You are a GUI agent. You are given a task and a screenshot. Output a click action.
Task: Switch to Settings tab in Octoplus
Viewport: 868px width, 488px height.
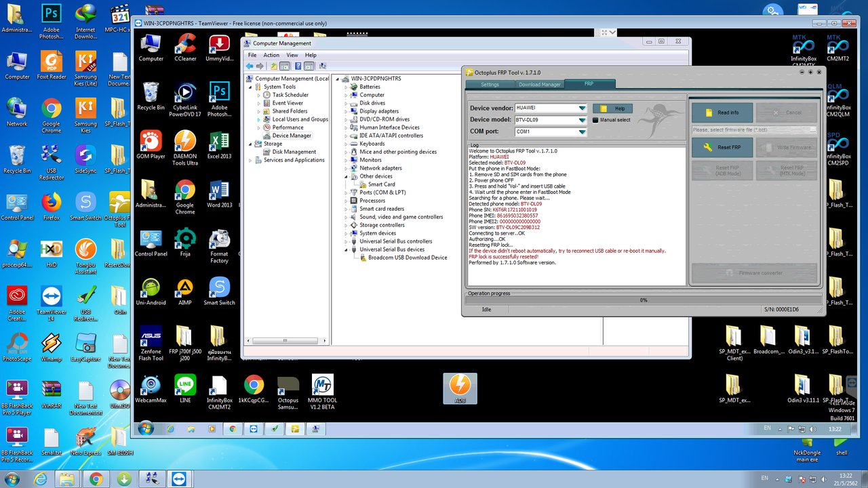(x=490, y=85)
